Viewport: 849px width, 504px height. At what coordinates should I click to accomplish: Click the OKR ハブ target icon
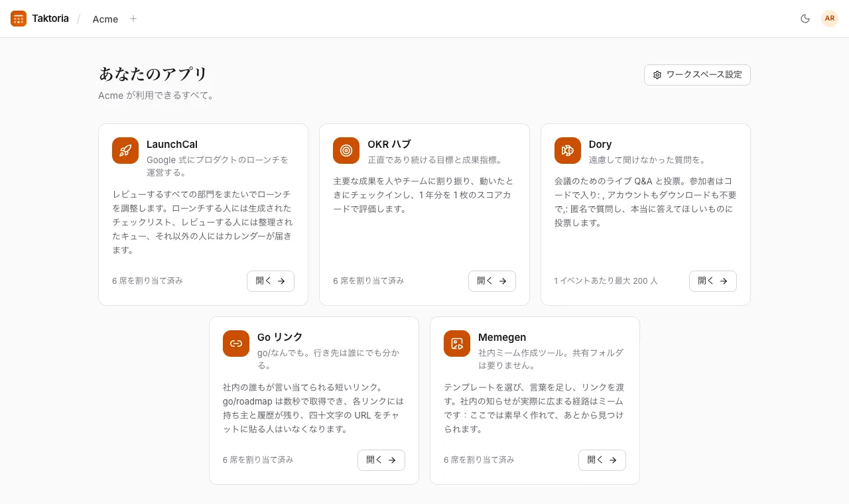click(x=346, y=151)
